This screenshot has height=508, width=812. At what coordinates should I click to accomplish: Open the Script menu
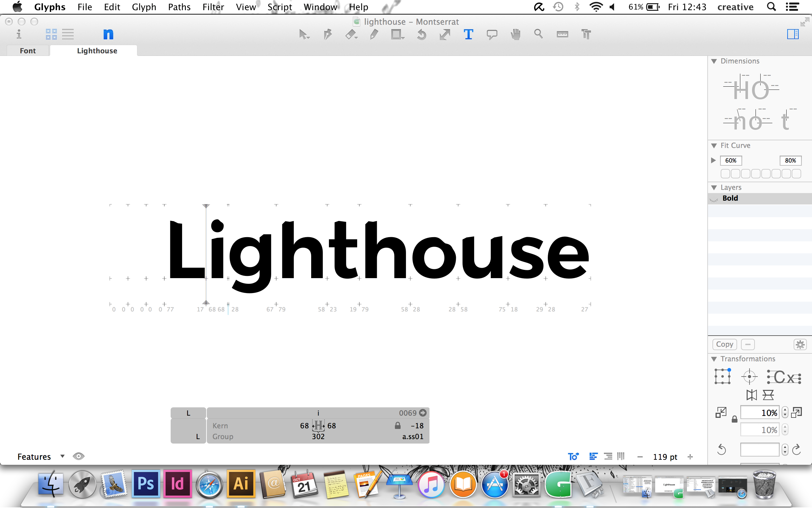pyautogui.click(x=279, y=7)
